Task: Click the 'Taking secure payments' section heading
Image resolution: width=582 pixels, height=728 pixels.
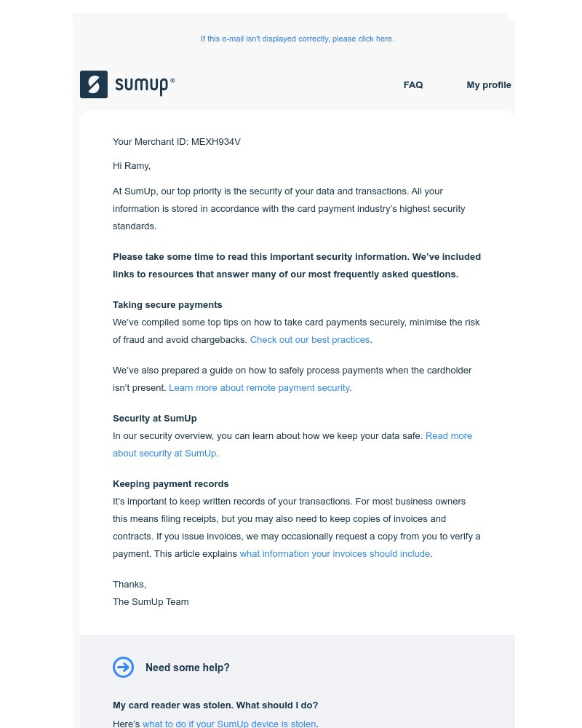Action: pyautogui.click(x=167, y=305)
